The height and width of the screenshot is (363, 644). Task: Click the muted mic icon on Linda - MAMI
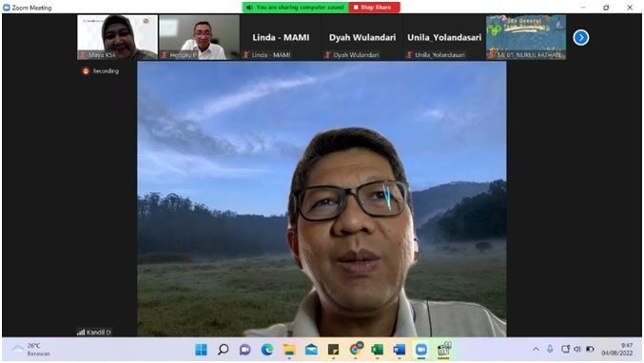point(246,55)
